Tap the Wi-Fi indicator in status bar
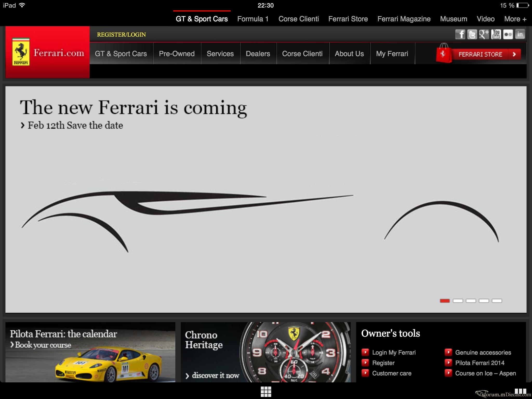Image resolution: width=532 pixels, height=399 pixels. pyautogui.click(x=22, y=5)
